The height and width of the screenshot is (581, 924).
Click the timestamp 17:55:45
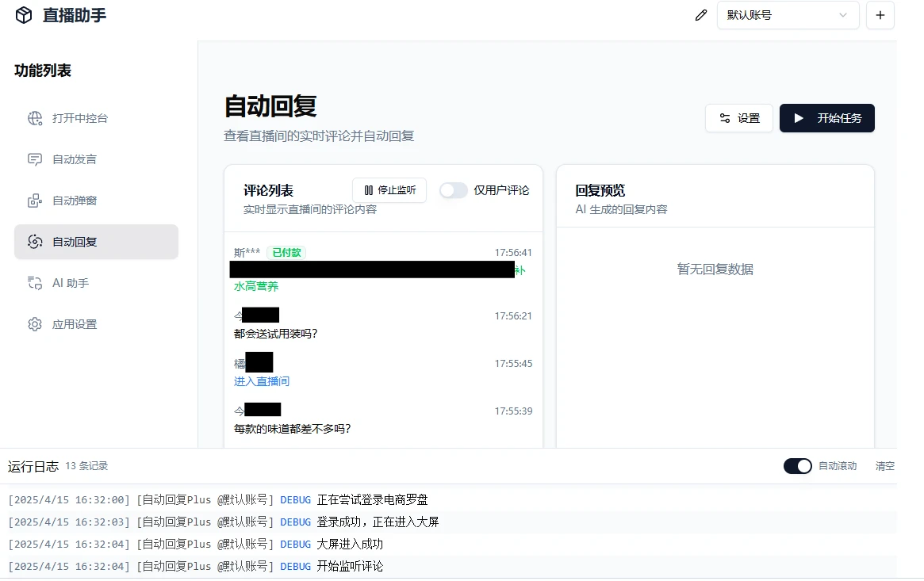tap(513, 364)
